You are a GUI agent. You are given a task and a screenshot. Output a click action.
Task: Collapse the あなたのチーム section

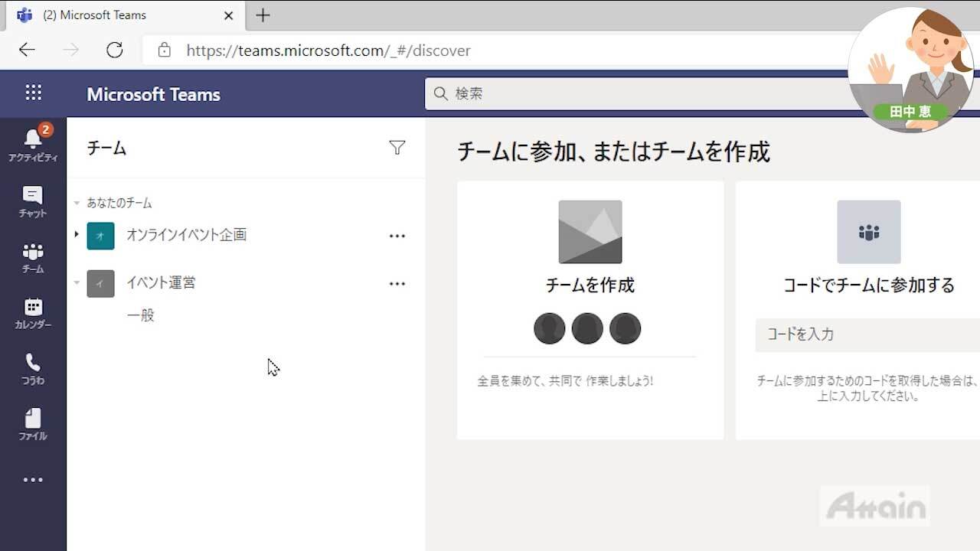point(77,204)
